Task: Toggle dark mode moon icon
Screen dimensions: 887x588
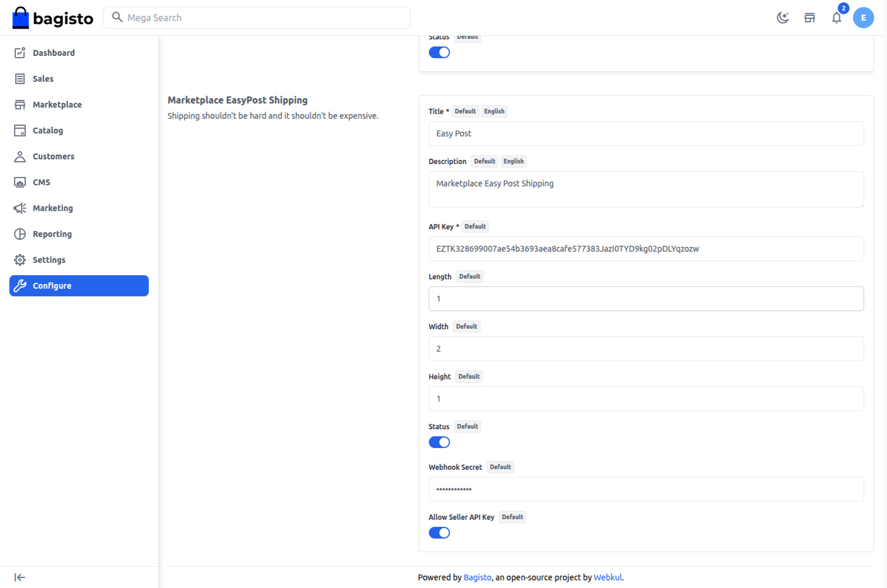Action: [x=782, y=18]
